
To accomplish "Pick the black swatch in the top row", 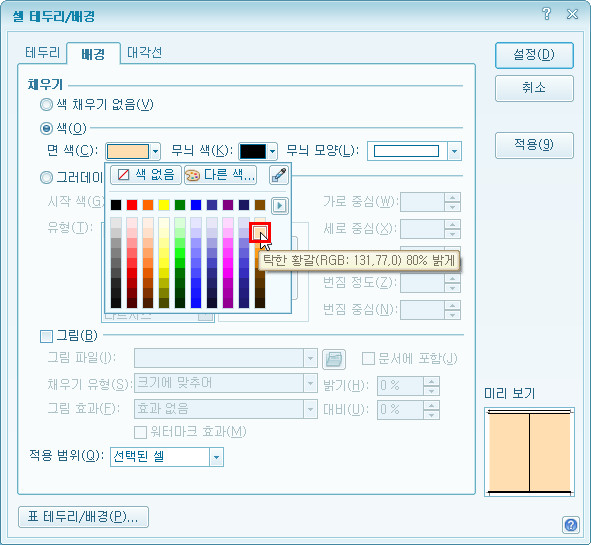I will (x=116, y=205).
